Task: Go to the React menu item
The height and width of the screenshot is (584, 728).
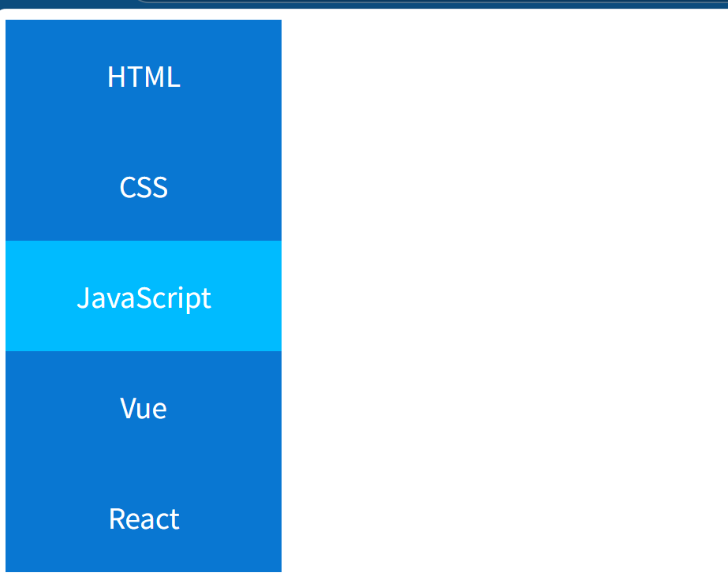Action: 144,517
